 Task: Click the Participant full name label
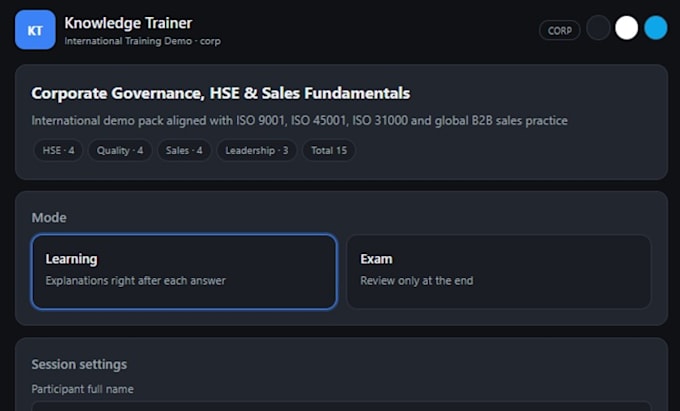point(82,389)
